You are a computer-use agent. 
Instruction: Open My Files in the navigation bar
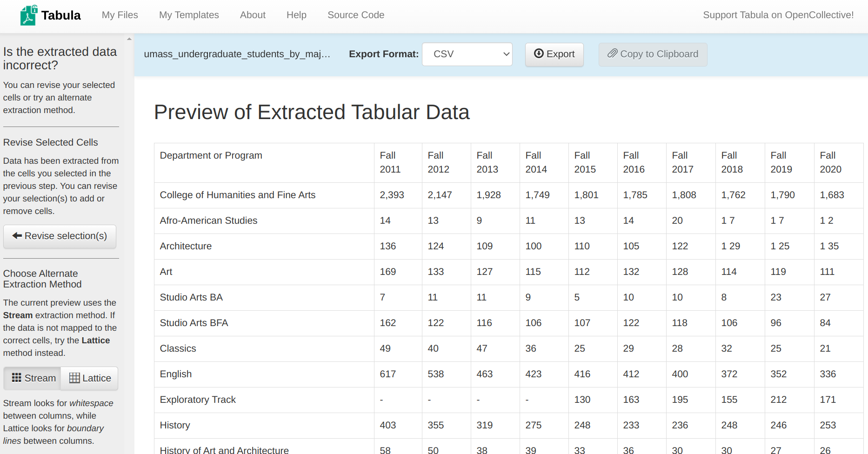(120, 15)
